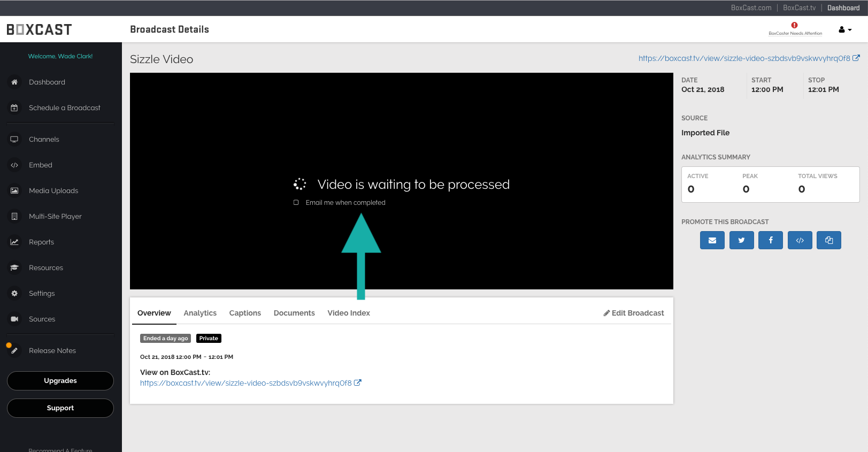Screen dimensions: 868x452
Task: Open the Video Index tab
Action: [x=349, y=313]
